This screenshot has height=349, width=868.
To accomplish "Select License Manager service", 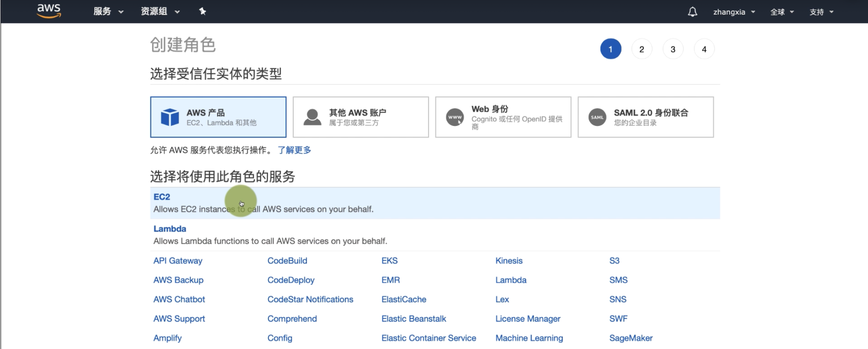I will [x=528, y=319].
